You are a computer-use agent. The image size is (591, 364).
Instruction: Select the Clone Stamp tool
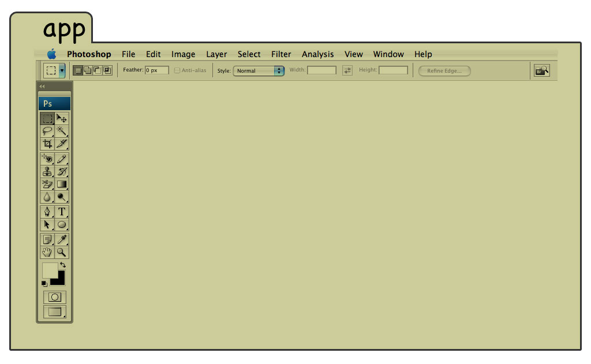pos(47,172)
